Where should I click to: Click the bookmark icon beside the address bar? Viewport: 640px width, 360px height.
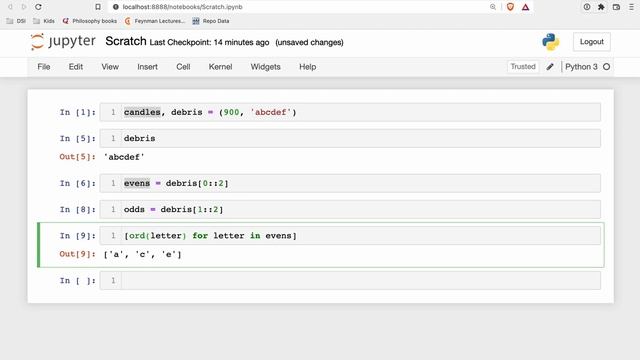(98, 7)
